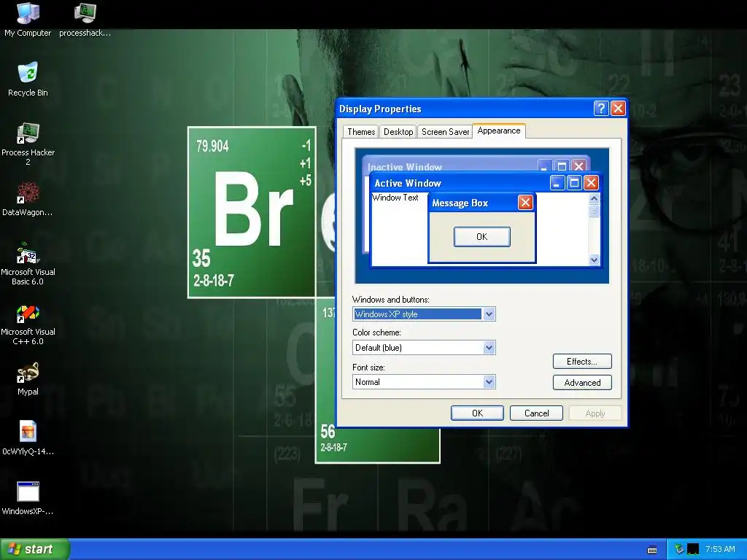
Task: Open the Windows start menu
Action: click(34, 549)
